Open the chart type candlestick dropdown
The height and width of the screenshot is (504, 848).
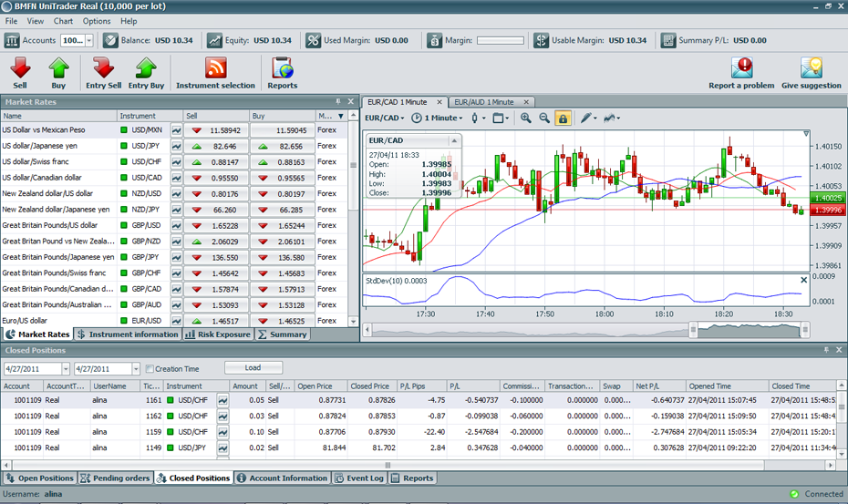478,118
